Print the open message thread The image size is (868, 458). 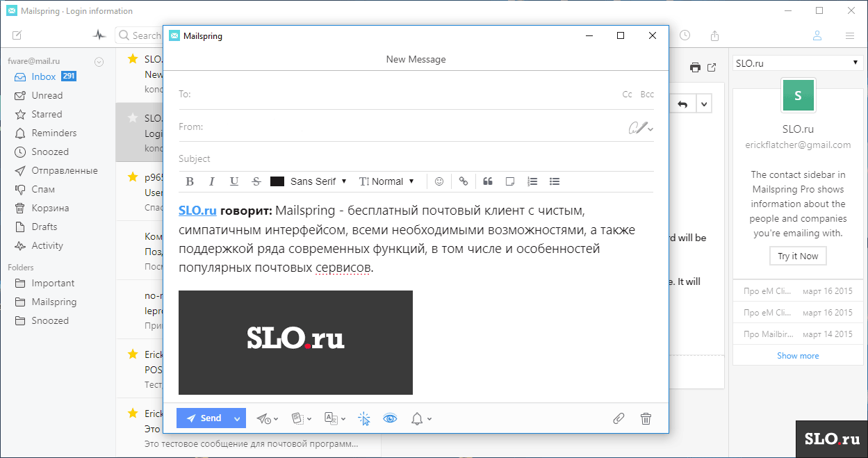click(x=695, y=67)
